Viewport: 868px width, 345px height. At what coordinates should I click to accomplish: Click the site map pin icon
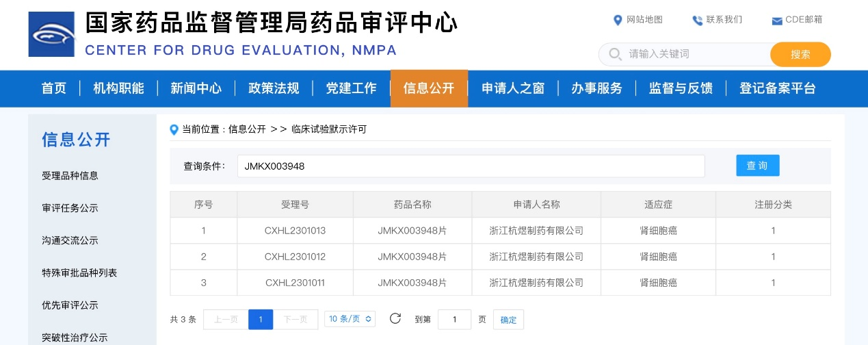pyautogui.click(x=618, y=20)
